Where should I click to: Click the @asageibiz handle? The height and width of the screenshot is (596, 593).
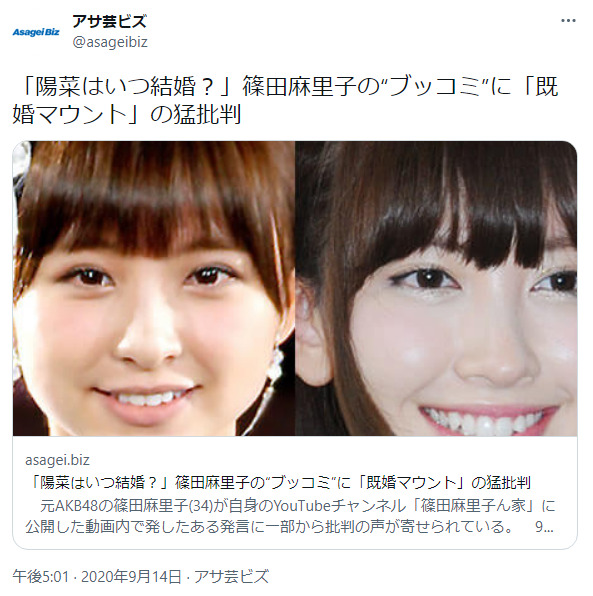110,42
